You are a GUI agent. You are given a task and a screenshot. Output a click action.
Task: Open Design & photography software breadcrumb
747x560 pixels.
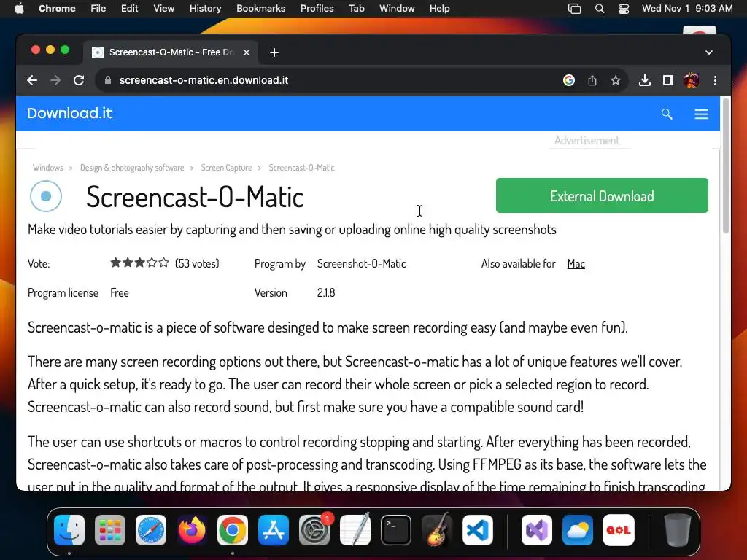tap(132, 168)
